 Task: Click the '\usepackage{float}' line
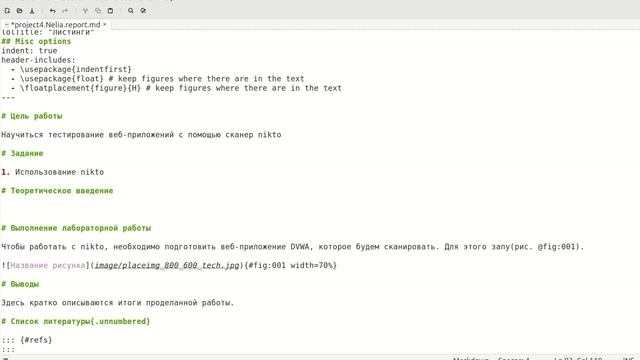click(158, 78)
